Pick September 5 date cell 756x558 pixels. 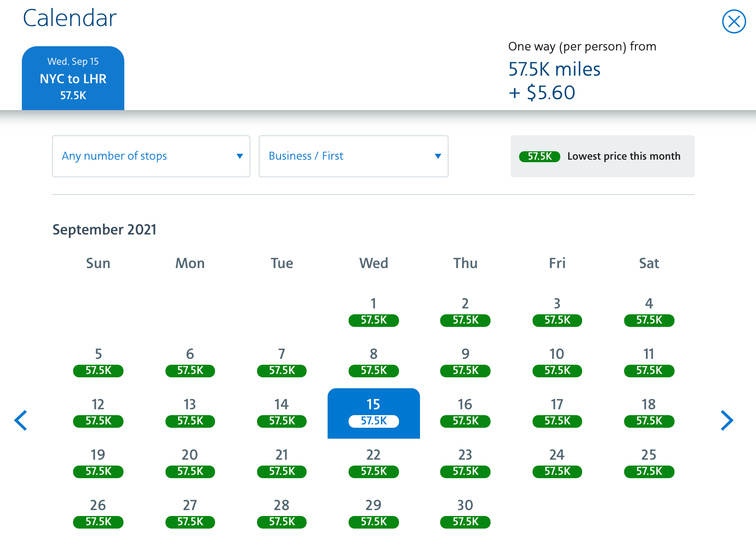coord(98,362)
